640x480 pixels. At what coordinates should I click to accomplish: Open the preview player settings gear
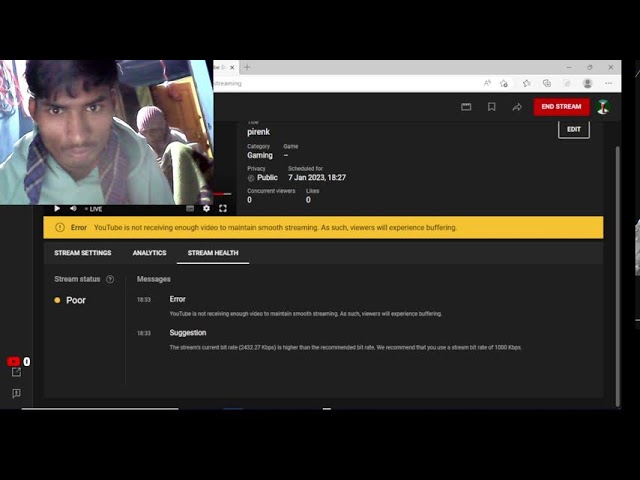[x=206, y=208]
